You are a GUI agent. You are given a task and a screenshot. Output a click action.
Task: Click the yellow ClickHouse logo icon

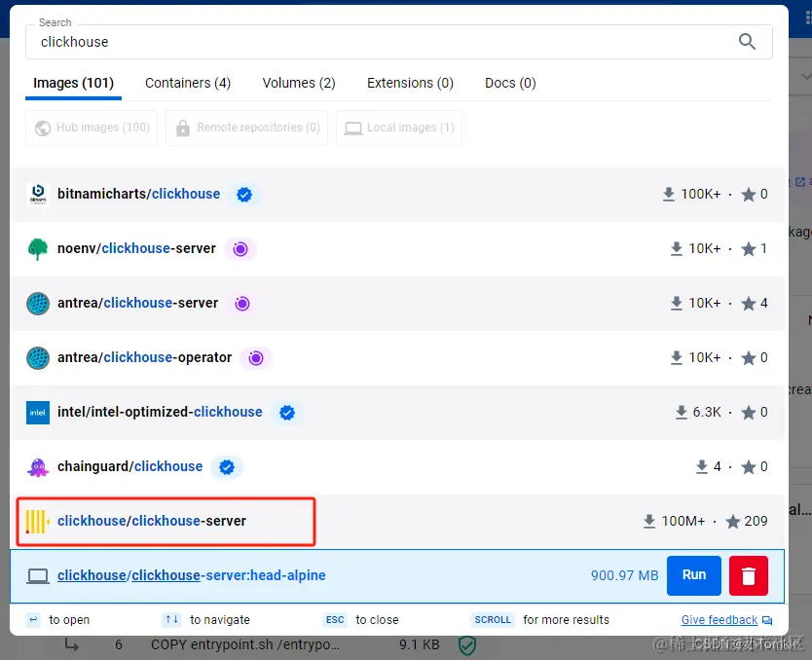(38, 522)
